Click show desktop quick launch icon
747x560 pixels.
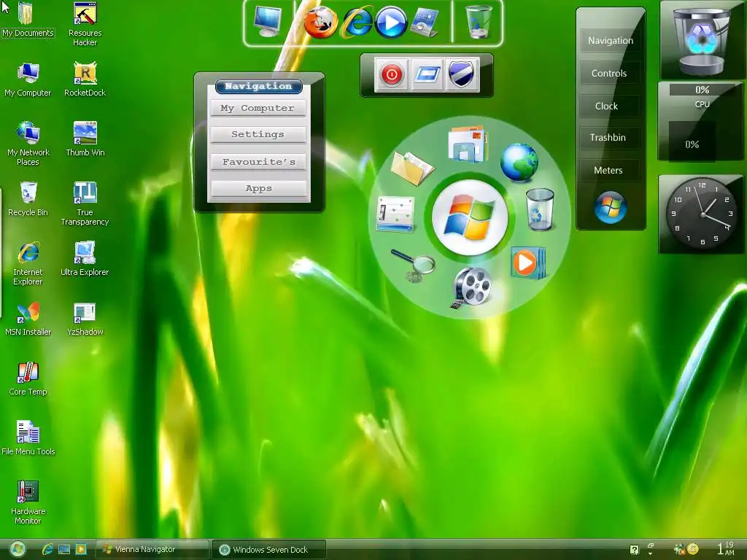64,549
